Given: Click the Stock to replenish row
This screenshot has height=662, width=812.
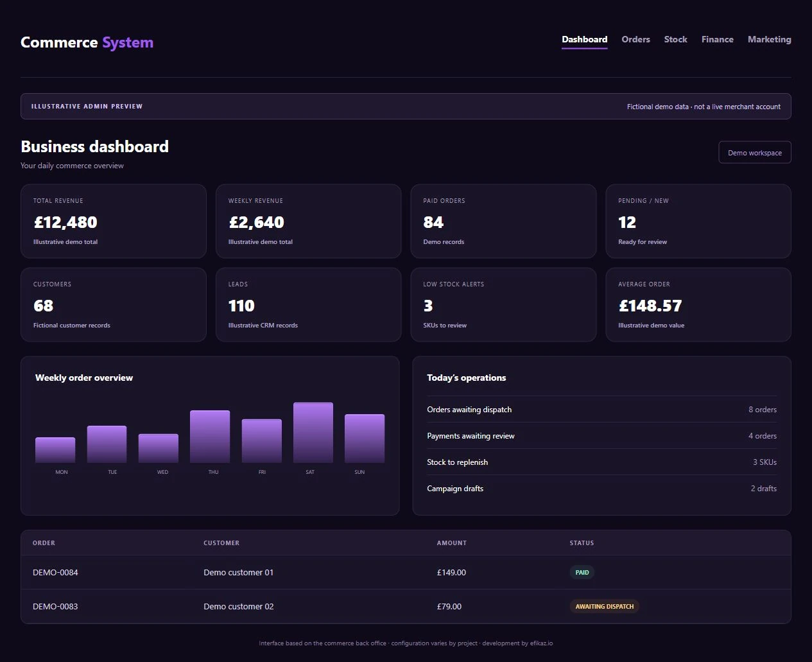Looking at the screenshot, I should point(601,462).
